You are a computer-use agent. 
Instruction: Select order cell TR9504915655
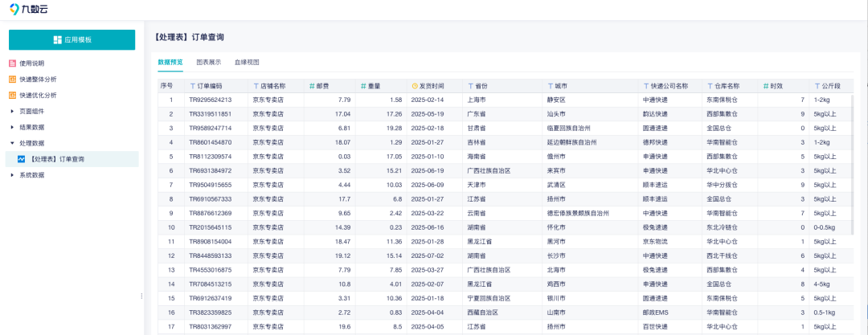tap(211, 185)
